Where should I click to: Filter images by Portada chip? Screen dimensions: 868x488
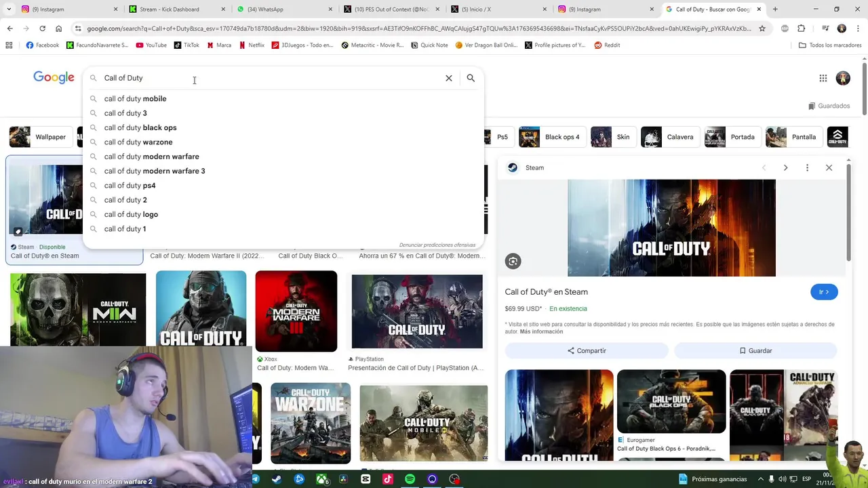[732, 137]
